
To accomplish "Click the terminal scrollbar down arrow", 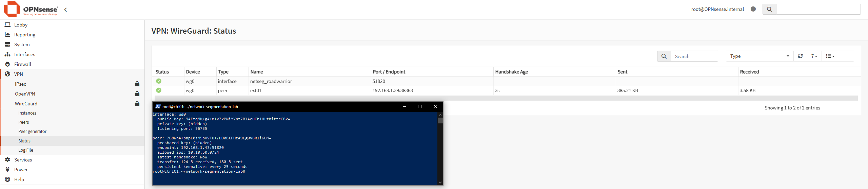I will (x=440, y=183).
